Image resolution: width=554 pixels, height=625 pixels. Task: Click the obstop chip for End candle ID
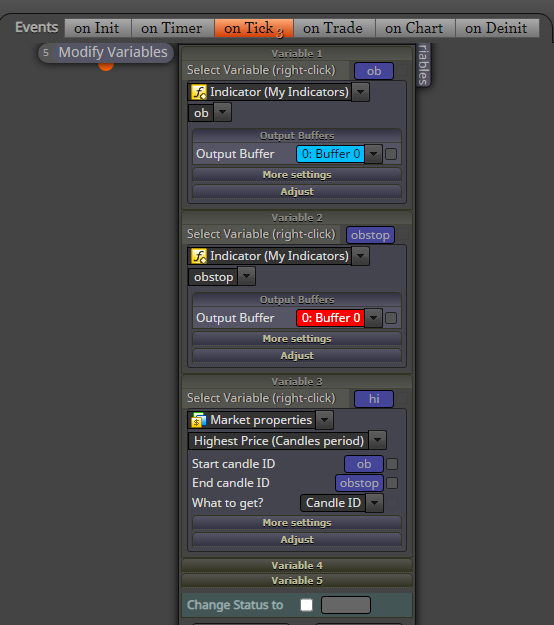tap(360, 483)
